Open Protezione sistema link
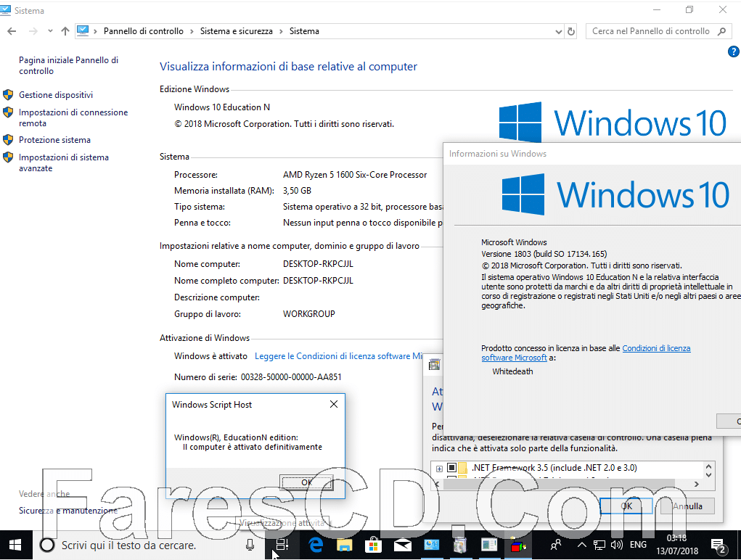 coord(55,140)
